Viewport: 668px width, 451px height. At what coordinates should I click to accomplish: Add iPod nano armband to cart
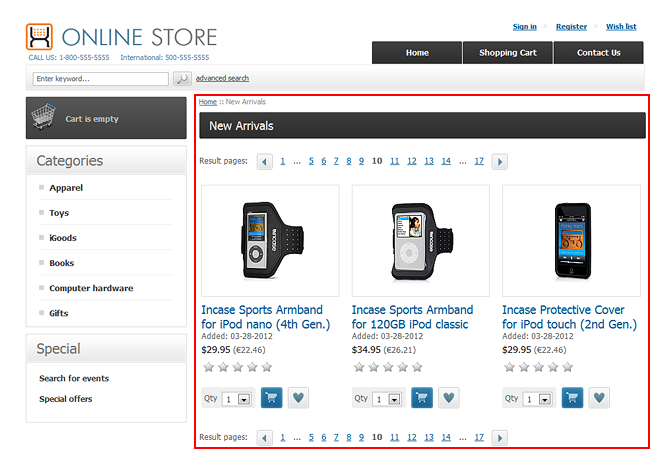click(x=271, y=398)
